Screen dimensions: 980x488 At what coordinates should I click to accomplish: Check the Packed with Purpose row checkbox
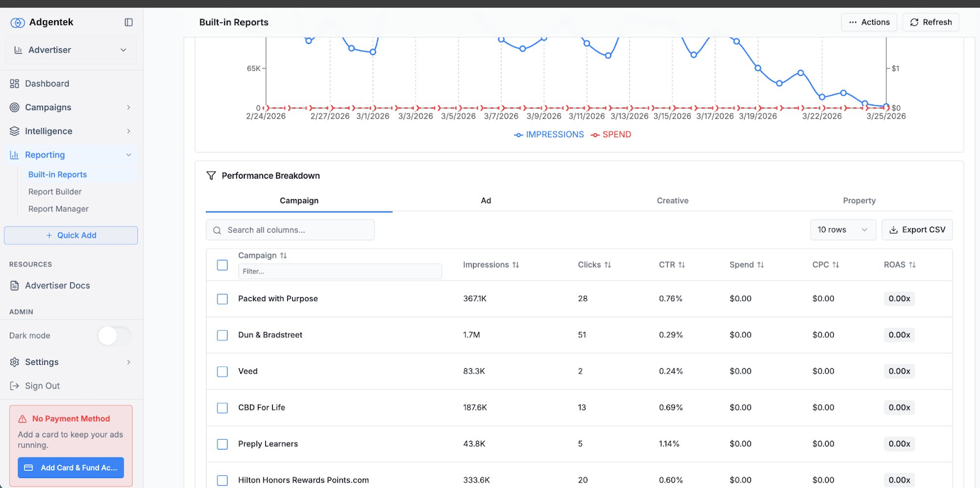222,299
